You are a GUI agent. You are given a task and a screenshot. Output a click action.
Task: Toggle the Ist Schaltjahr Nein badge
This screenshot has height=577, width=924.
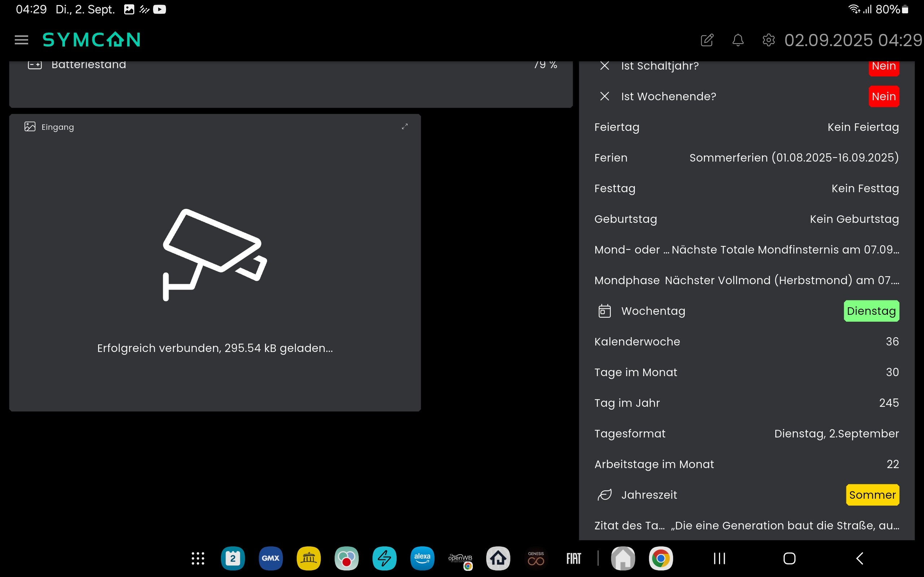pos(884,67)
